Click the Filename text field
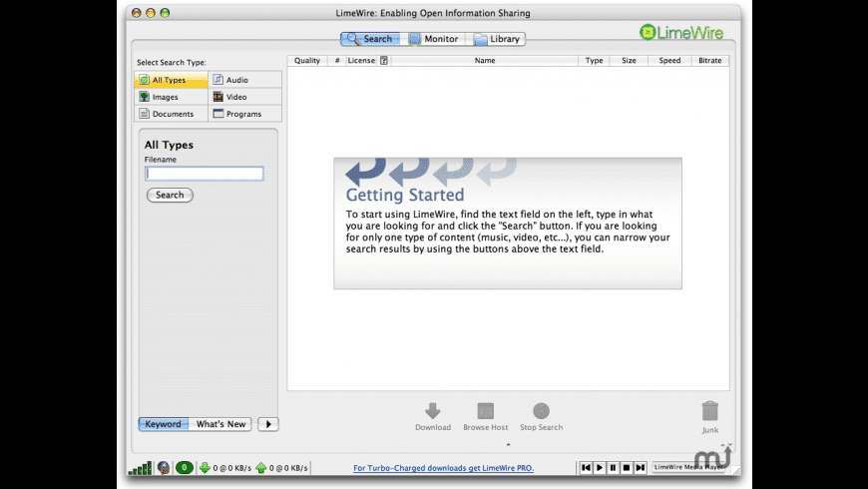Screen dimensions: 868x489 tap(205, 174)
